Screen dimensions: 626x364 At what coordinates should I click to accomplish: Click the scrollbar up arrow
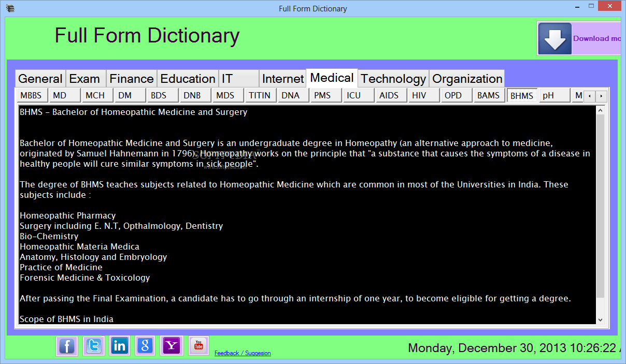pos(600,110)
